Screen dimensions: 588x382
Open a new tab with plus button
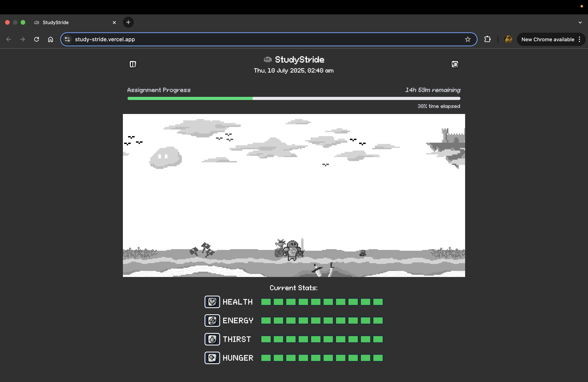[128, 23]
